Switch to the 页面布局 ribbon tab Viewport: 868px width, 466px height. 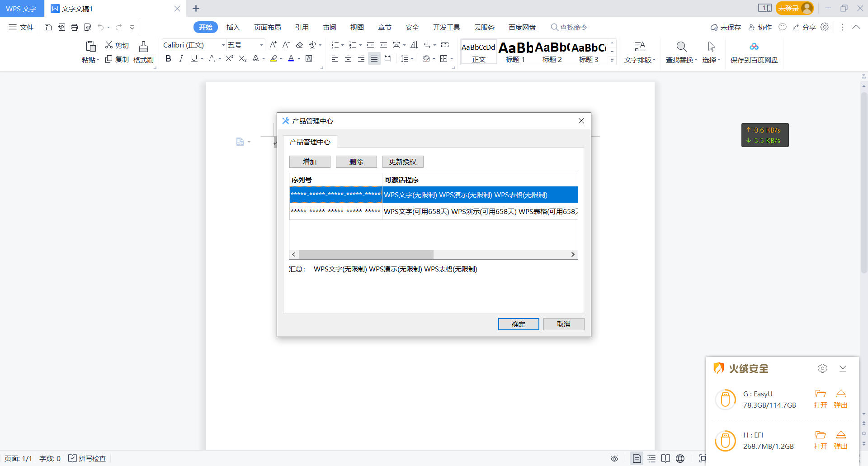(267, 28)
